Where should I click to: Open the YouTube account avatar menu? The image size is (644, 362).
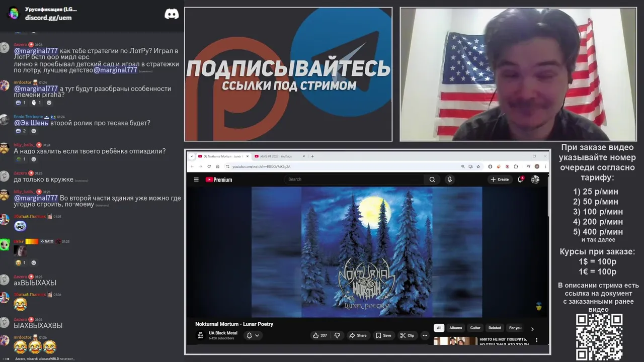(x=535, y=179)
